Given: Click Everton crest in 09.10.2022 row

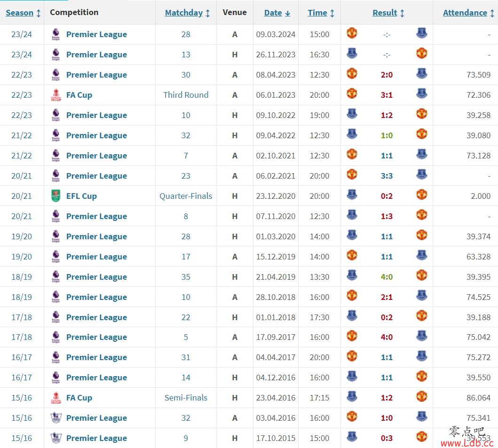Looking at the screenshot, I should 352,114.
